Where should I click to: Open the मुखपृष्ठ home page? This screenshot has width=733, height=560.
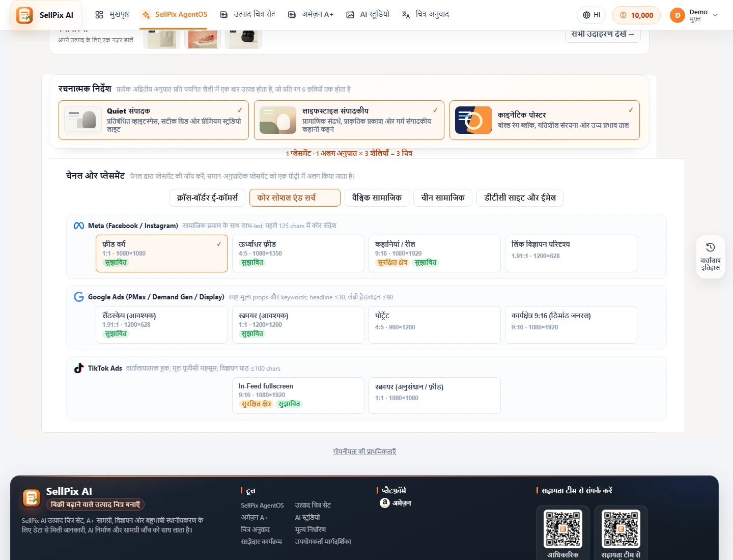tap(112, 15)
